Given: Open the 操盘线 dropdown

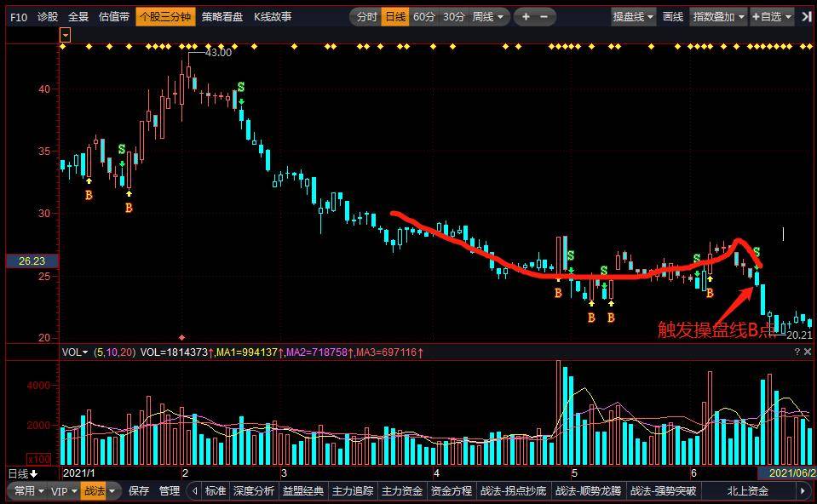Looking at the screenshot, I should pyautogui.click(x=634, y=17).
